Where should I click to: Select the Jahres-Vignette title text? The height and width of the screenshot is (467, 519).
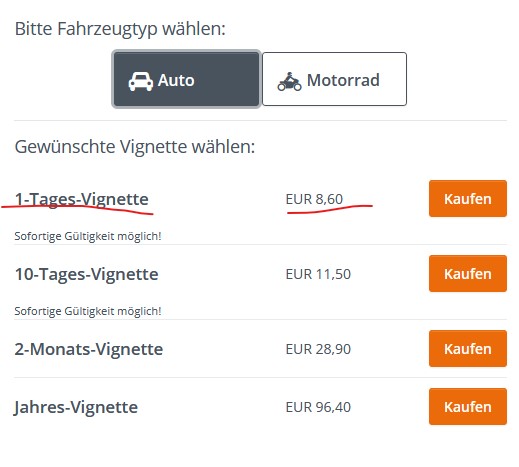point(76,408)
